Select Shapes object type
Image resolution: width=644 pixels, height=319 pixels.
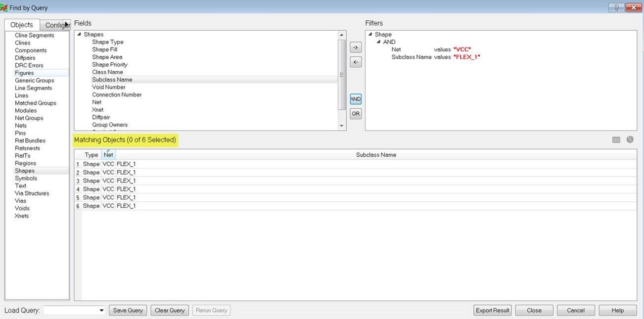point(25,171)
